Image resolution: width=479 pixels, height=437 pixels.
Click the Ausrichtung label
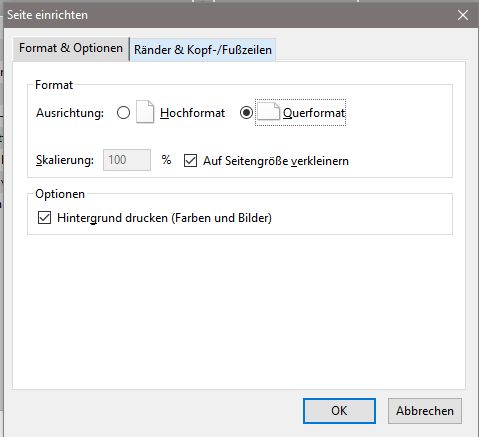click(70, 113)
